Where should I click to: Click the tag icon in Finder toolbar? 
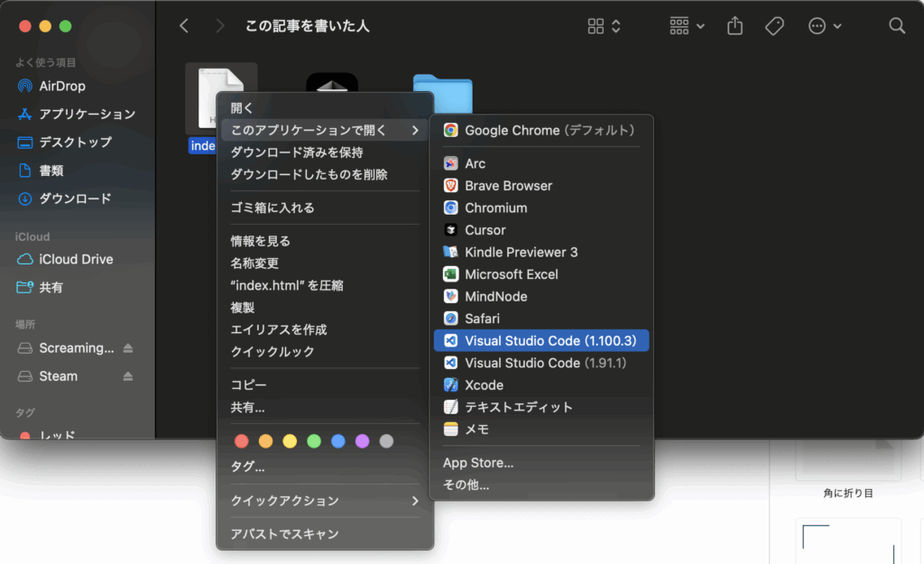pyautogui.click(x=774, y=26)
